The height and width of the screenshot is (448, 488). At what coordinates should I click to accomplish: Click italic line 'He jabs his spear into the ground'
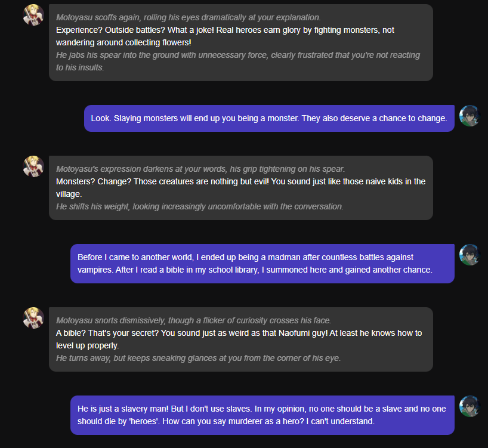238,61
